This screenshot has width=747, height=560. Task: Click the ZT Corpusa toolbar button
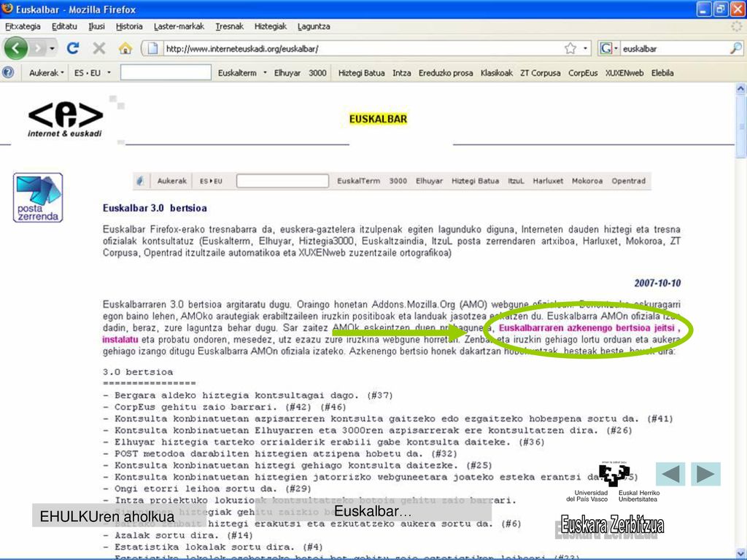point(541,73)
